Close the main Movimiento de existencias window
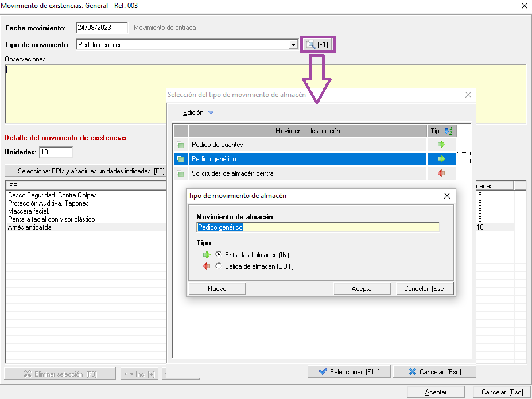532x399 pixels. 524,6
